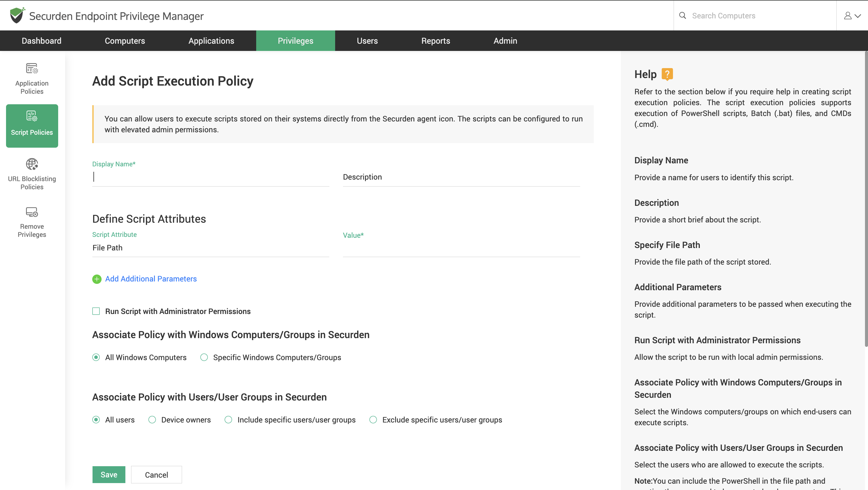Click the search magnifier icon
The height and width of the screenshot is (490, 868).
click(682, 15)
